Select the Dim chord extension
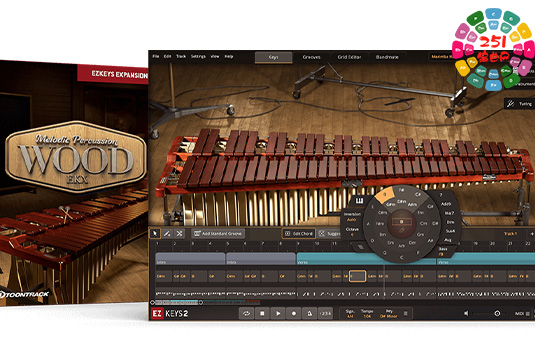Image resolution: width=535 pixels, height=363 pixels. [x=450, y=222]
